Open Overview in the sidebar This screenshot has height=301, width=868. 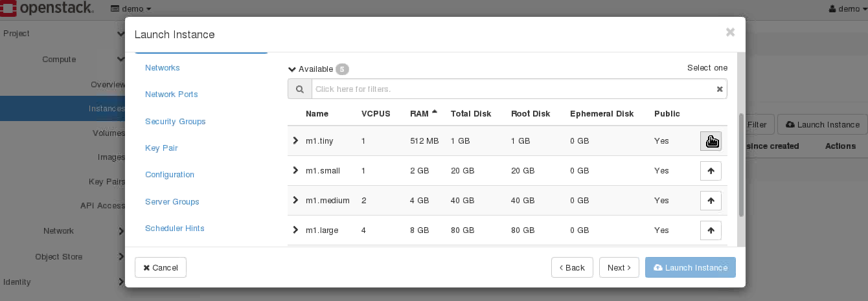pos(108,85)
